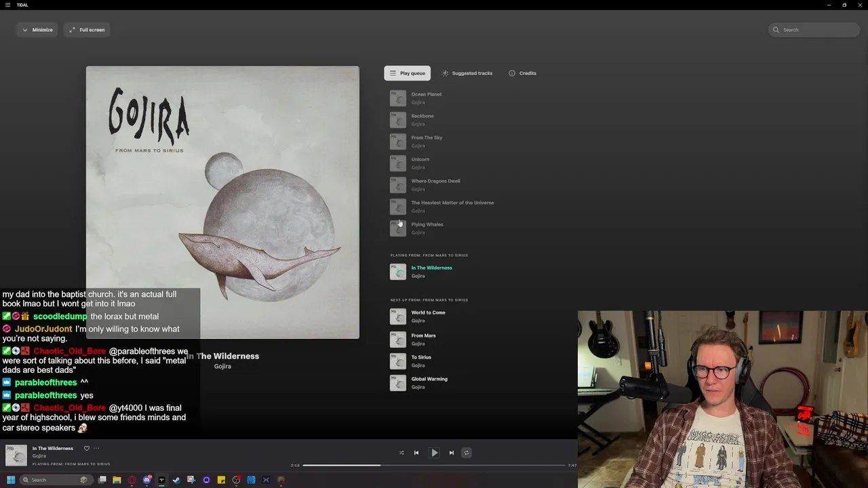Open File Explorer from the taskbar

tap(117, 480)
